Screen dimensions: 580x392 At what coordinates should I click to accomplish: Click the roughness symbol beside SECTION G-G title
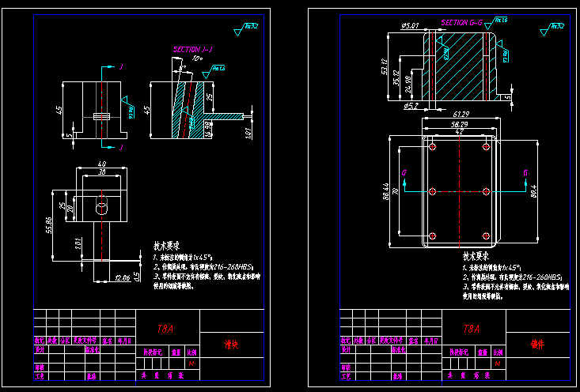pos(496,23)
